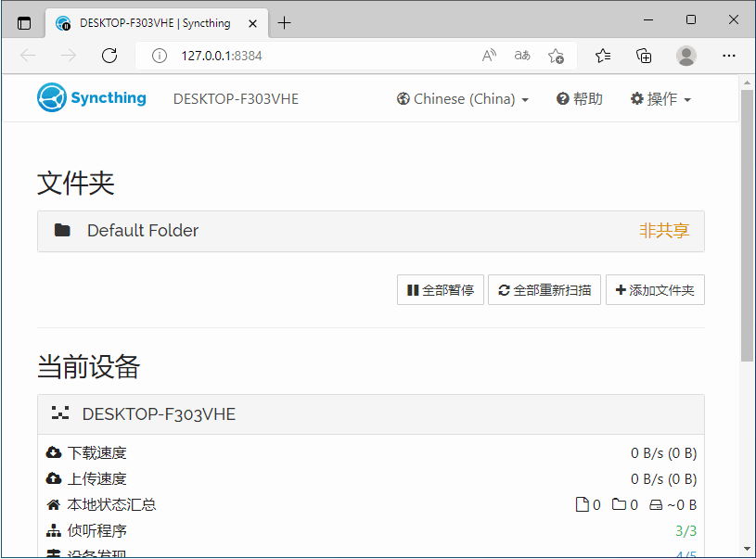Open the 操作 actions dropdown
The image size is (756, 559).
[660, 98]
